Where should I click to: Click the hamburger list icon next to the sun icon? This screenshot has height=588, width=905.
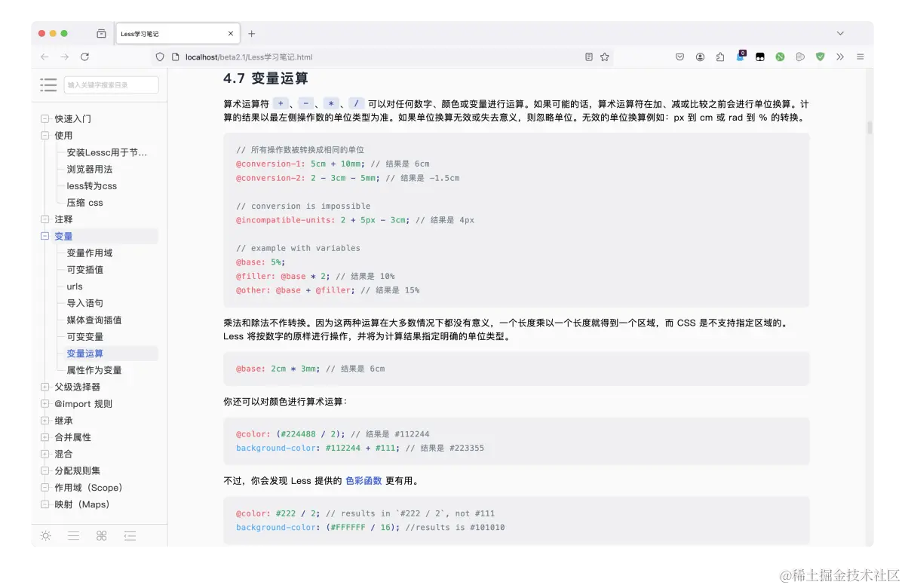[74, 536]
